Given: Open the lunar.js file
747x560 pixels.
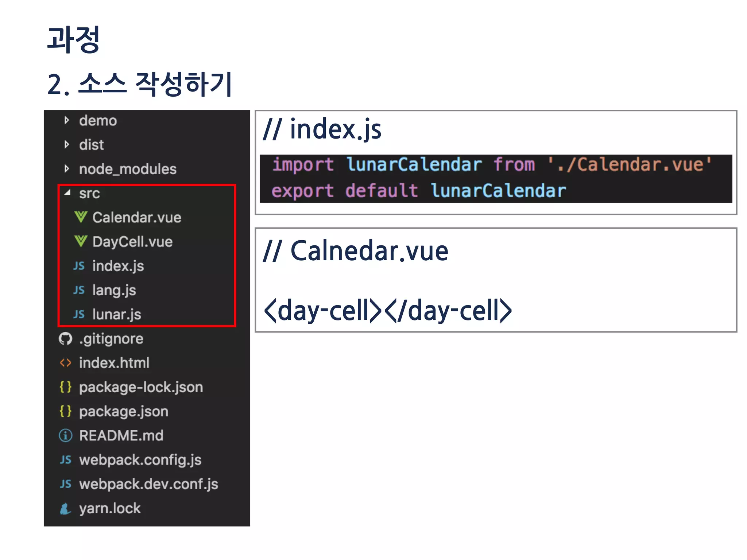Looking at the screenshot, I should [x=117, y=315].
